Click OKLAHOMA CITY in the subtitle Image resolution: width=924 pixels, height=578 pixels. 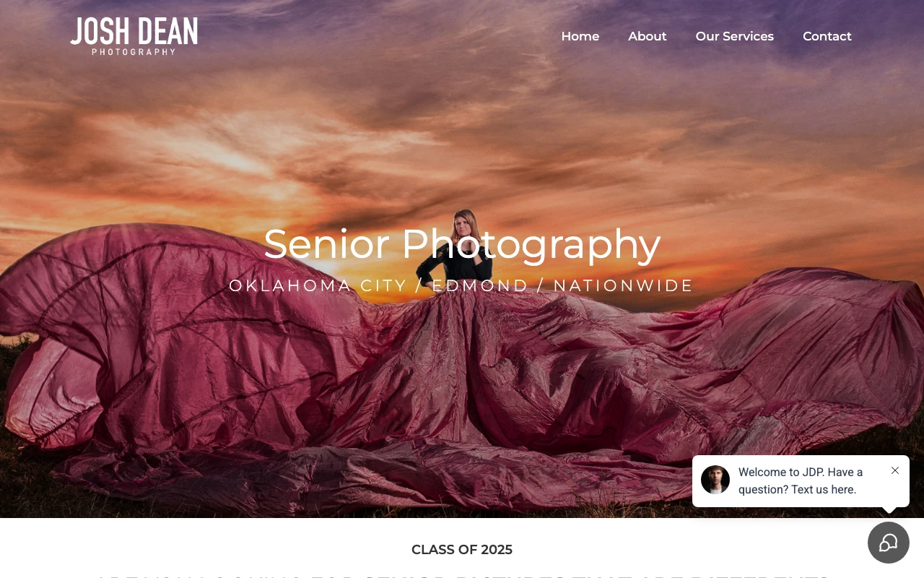318,285
